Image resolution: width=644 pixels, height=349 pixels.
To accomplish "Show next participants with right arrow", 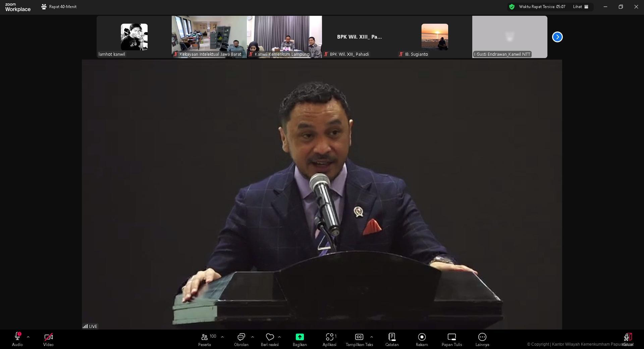I will [557, 37].
